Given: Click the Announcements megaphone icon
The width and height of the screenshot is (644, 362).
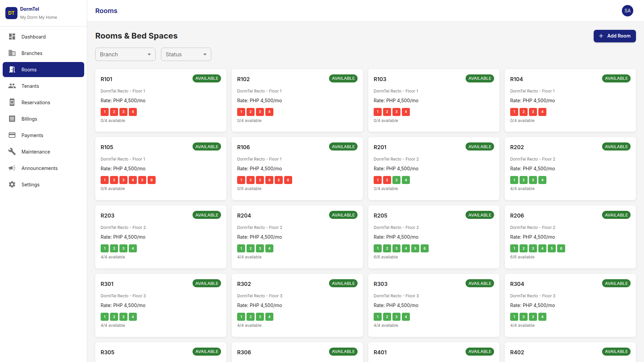Looking at the screenshot, I should pyautogui.click(x=12, y=168).
